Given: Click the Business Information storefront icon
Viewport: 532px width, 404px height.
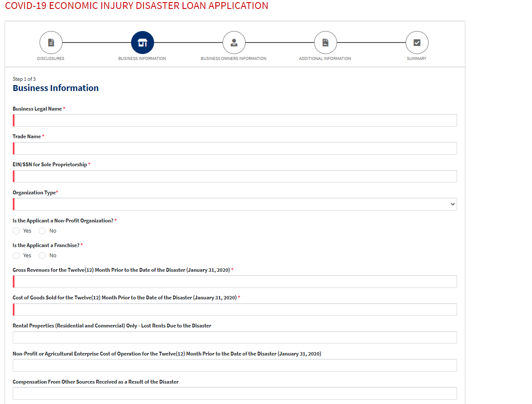Looking at the screenshot, I should coord(142,43).
